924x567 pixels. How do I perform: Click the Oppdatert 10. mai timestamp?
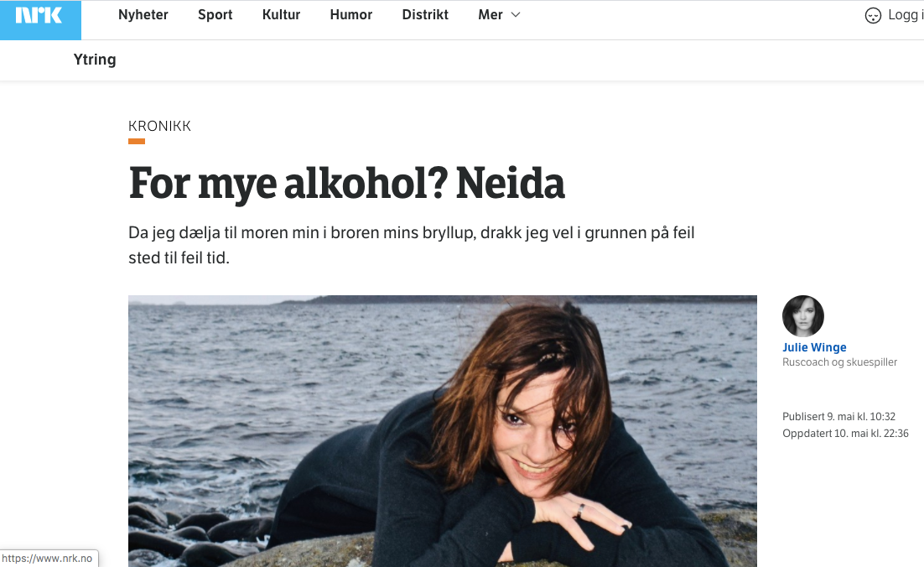845,433
